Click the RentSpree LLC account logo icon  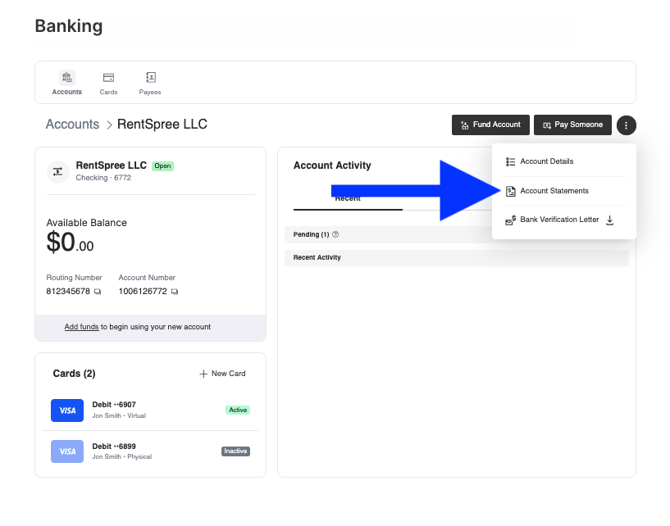click(58, 171)
